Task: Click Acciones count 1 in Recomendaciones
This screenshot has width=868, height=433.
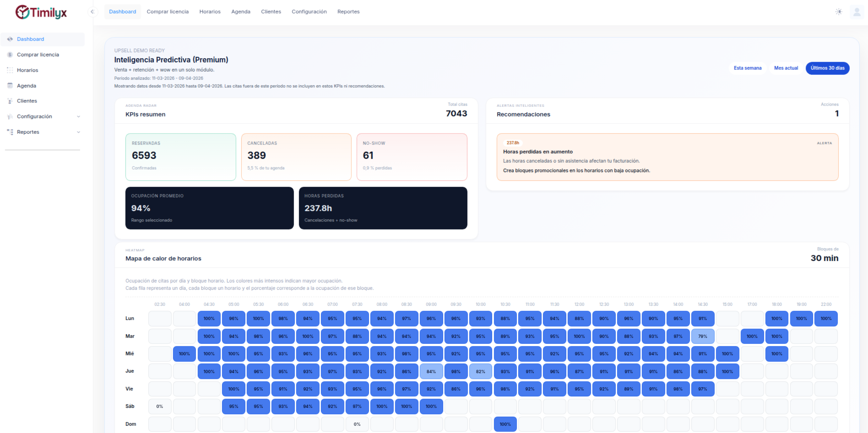Action: [x=837, y=114]
